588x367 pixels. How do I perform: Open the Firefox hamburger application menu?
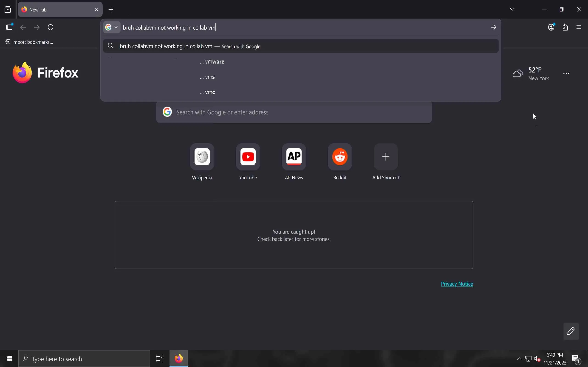point(579,27)
